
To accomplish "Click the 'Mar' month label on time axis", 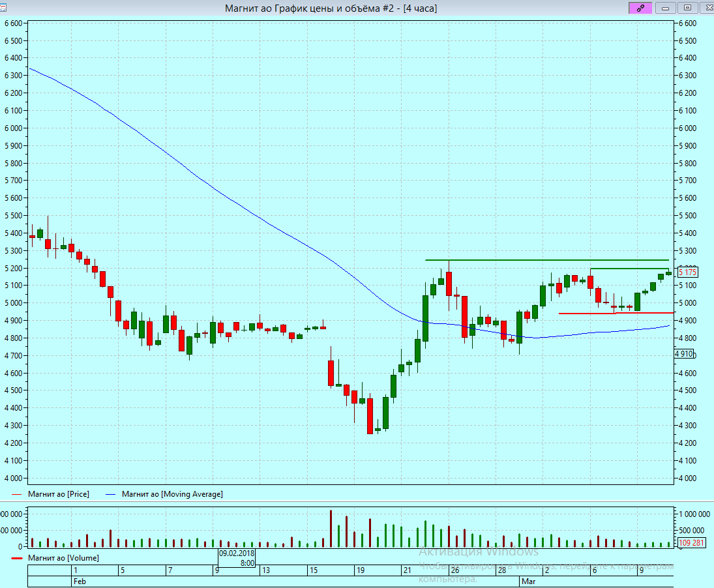I will coord(528,581).
